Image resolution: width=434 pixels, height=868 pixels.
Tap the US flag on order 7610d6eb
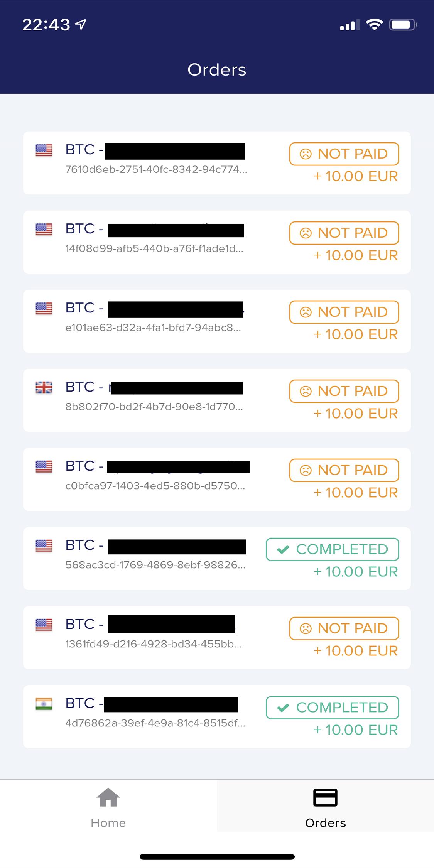(44, 150)
